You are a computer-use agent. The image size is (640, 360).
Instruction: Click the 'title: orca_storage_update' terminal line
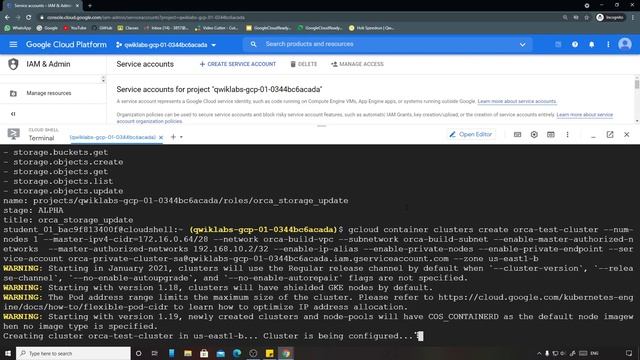tap(68, 220)
